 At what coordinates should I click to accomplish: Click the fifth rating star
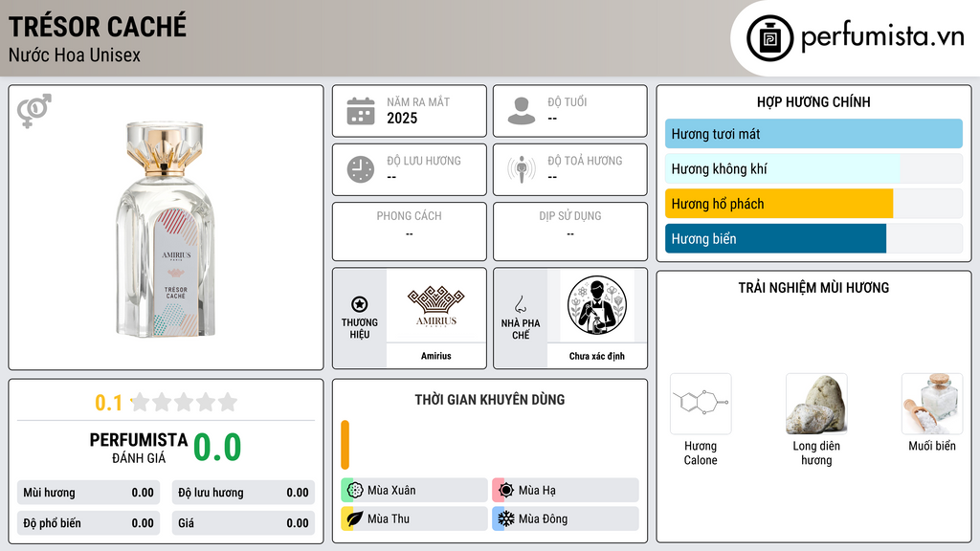228,402
